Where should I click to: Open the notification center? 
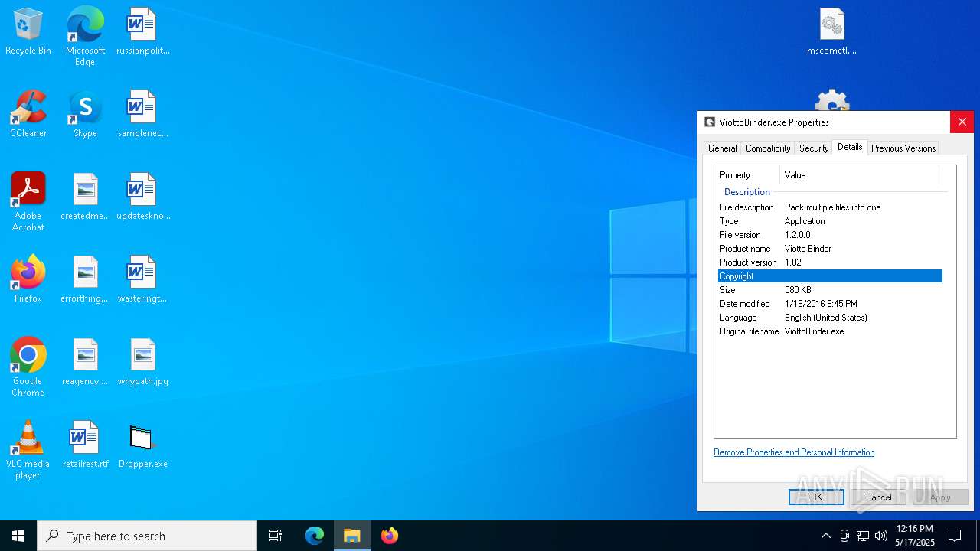pyautogui.click(x=955, y=536)
